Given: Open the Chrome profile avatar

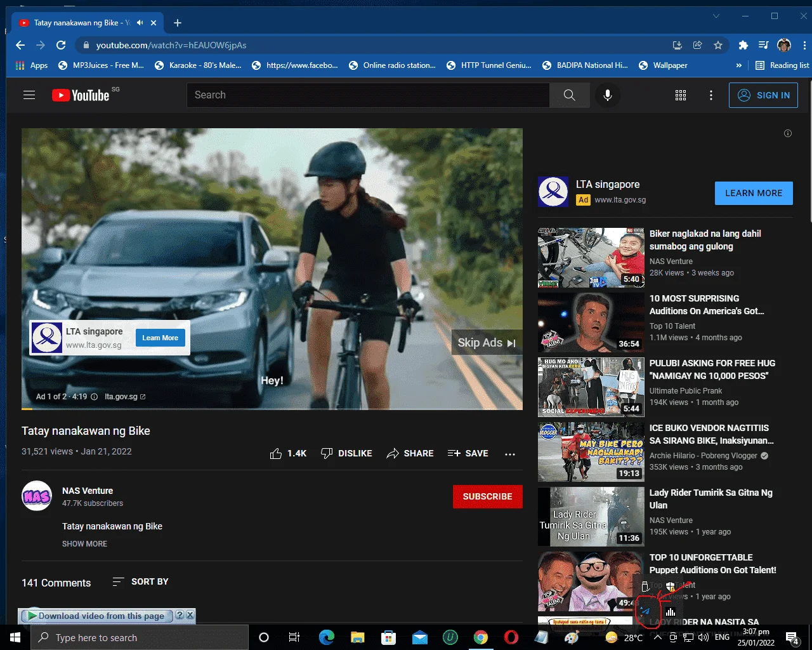Looking at the screenshot, I should [784, 45].
